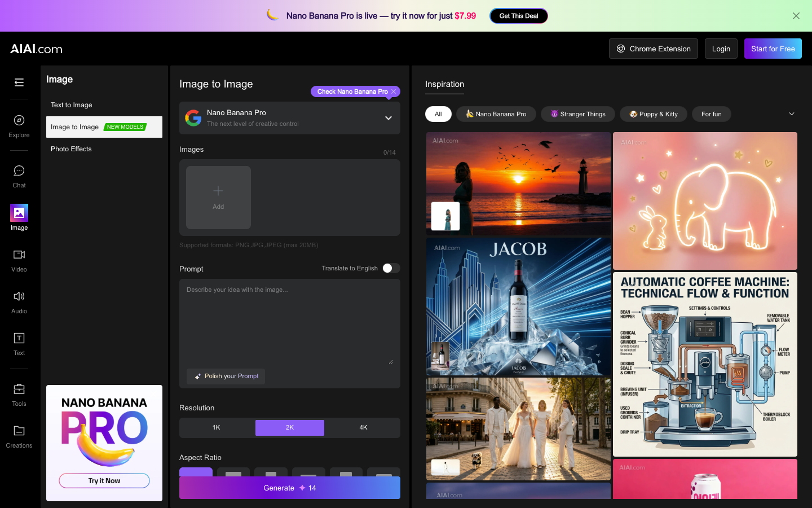This screenshot has width=812, height=508.
Task: Click Get This Deal button
Action: [x=519, y=16]
